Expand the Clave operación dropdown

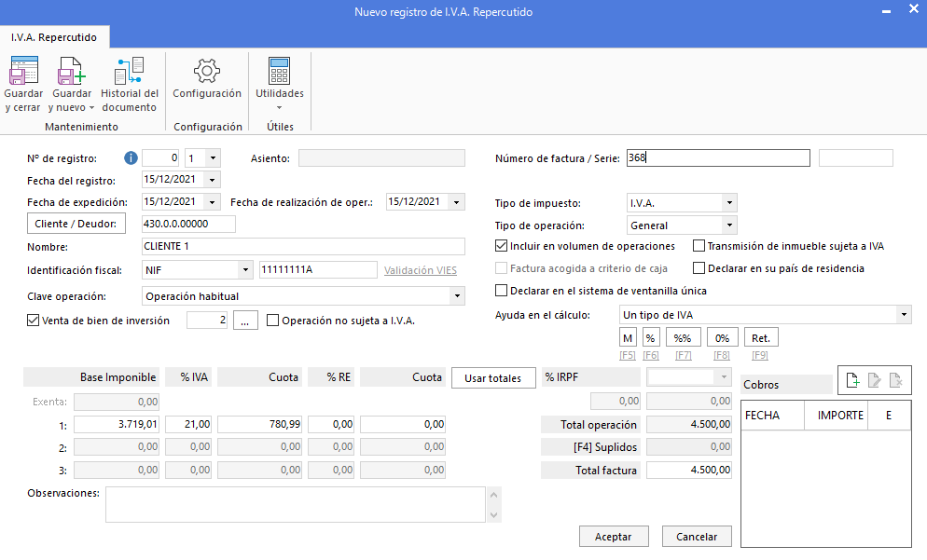coord(457,296)
